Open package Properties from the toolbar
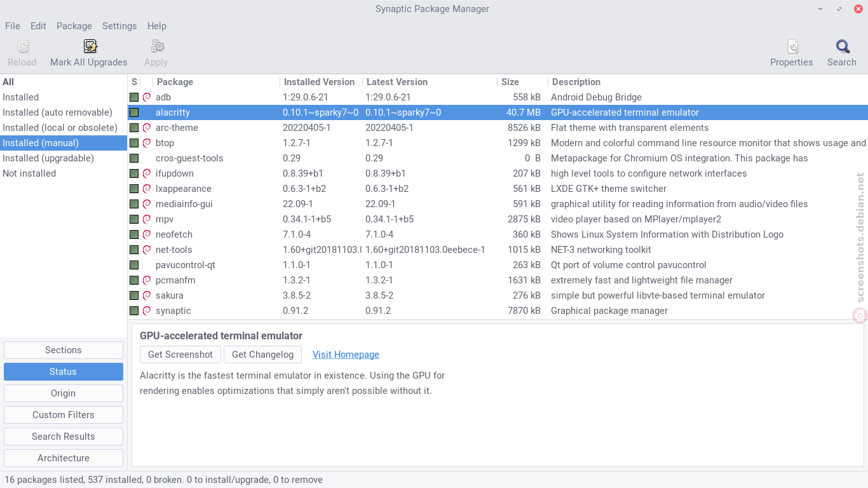Viewport: 868px width, 488px height. click(x=792, y=46)
